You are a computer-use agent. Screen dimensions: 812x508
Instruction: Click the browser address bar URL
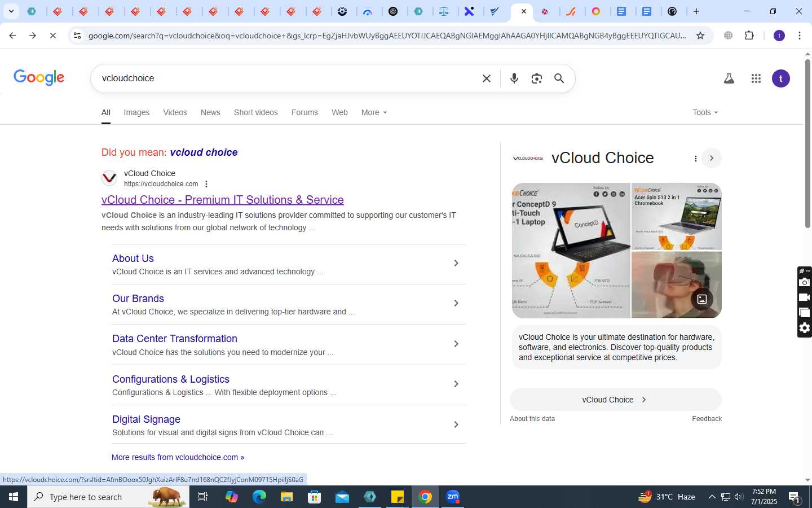coord(387,36)
